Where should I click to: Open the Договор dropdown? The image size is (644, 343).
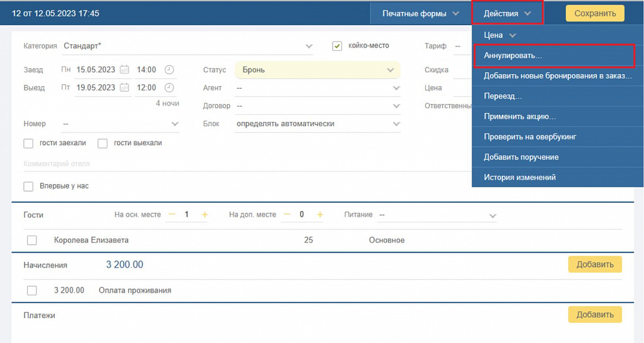pyautogui.click(x=318, y=106)
